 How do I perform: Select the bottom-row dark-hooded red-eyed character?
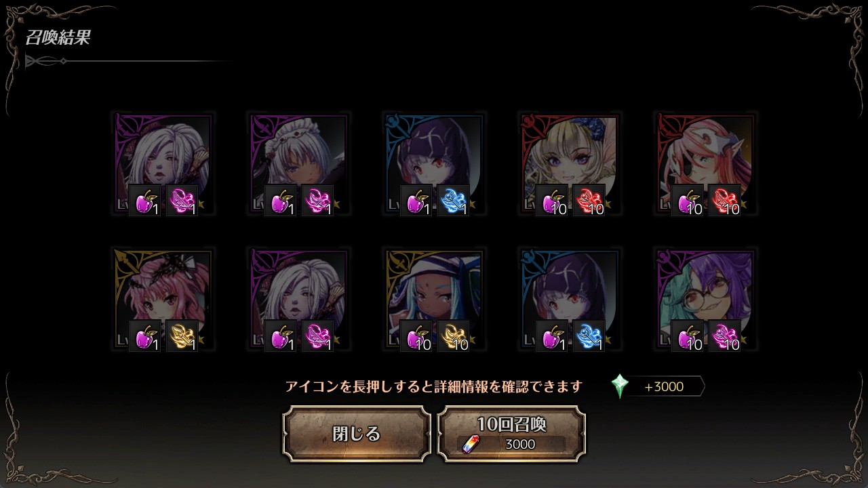point(570,299)
